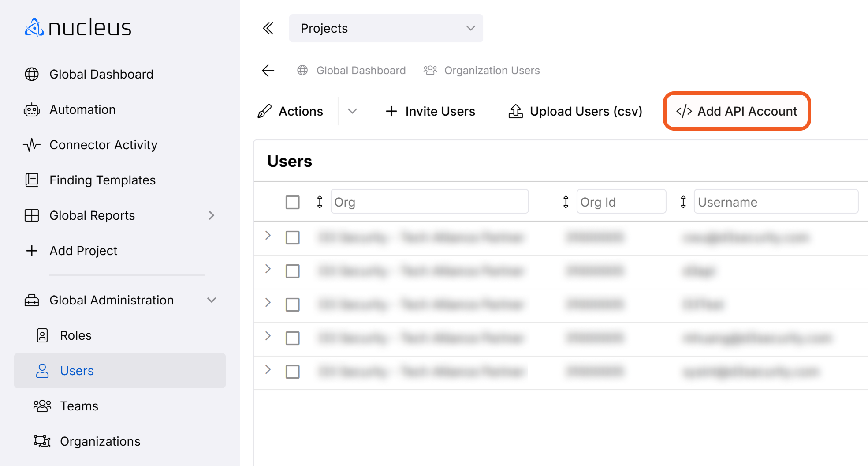The image size is (868, 466).
Task: Click the Global Dashboard globe icon in sidebar
Action: [x=32, y=74]
